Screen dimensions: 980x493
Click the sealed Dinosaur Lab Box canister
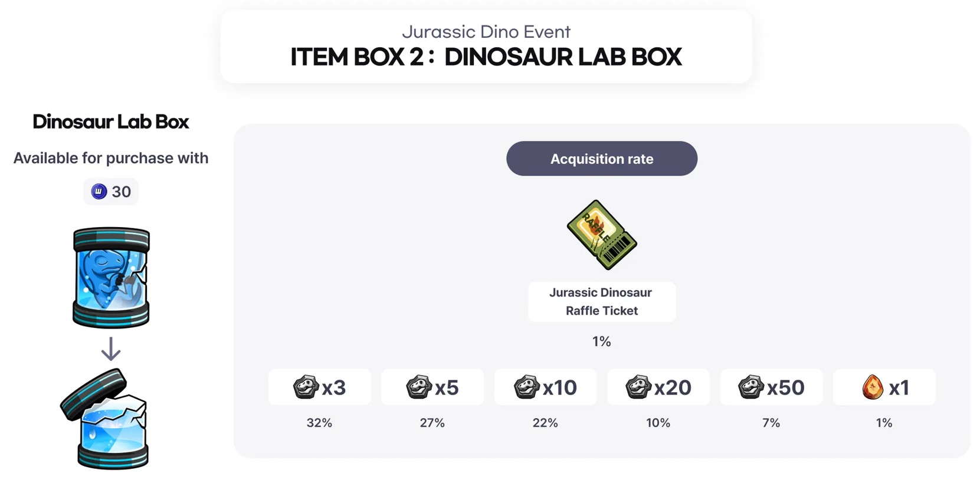(x=111, y=277)
